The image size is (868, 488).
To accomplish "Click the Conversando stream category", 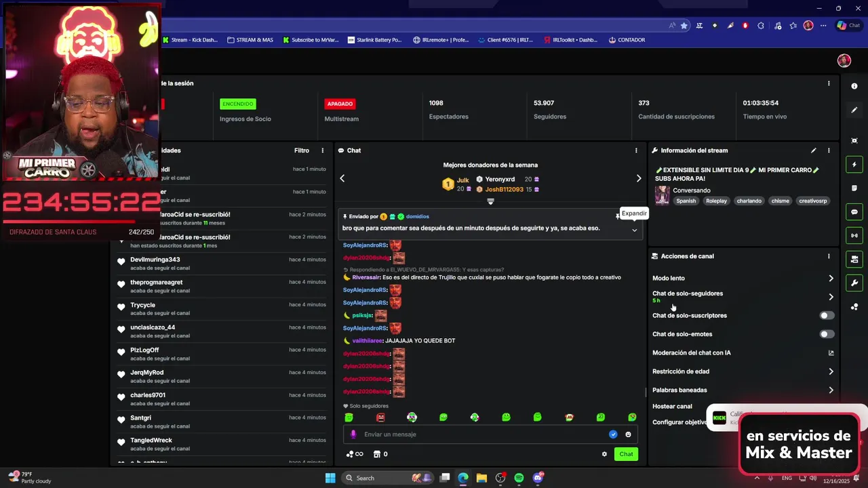I will 692,190.
